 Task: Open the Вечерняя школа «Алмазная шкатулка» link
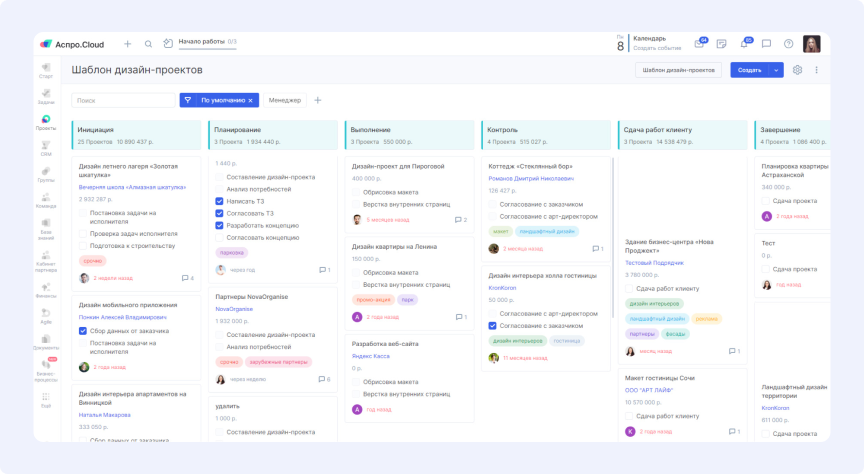point(132,186)
